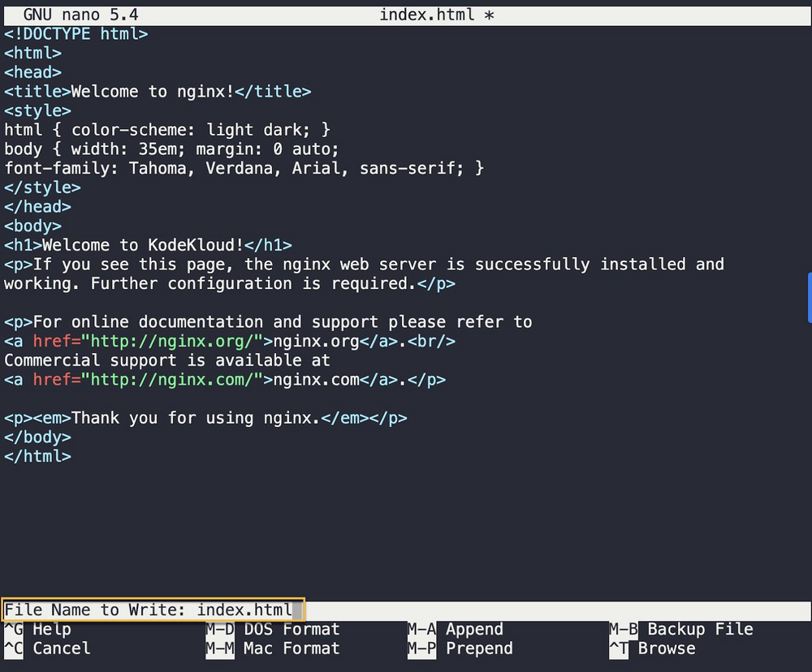Click the Welcome to KodeKloud heading text
Screen dimensions: 812x672
pyautogui.click(x=146, y=244)
